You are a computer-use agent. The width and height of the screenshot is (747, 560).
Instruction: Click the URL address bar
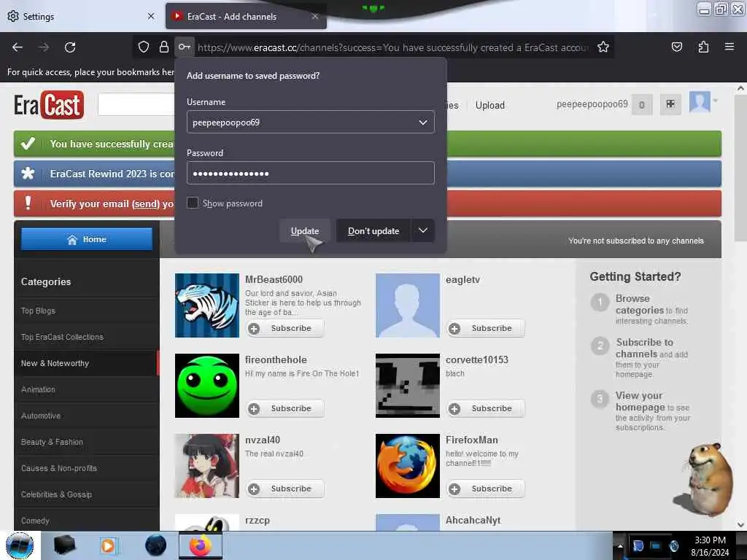(x=393, y=47)
